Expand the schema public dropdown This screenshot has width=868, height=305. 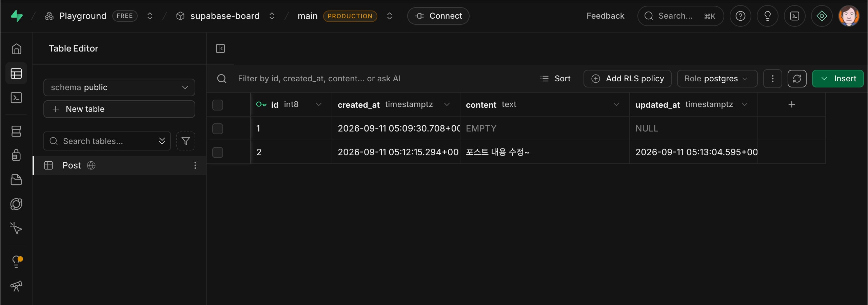[x=119, y=87]
